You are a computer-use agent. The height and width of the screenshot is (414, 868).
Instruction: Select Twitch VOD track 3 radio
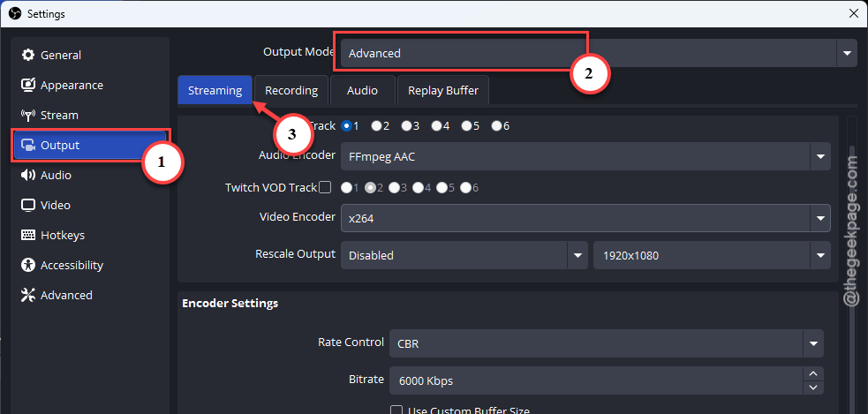tap(394, 188)
